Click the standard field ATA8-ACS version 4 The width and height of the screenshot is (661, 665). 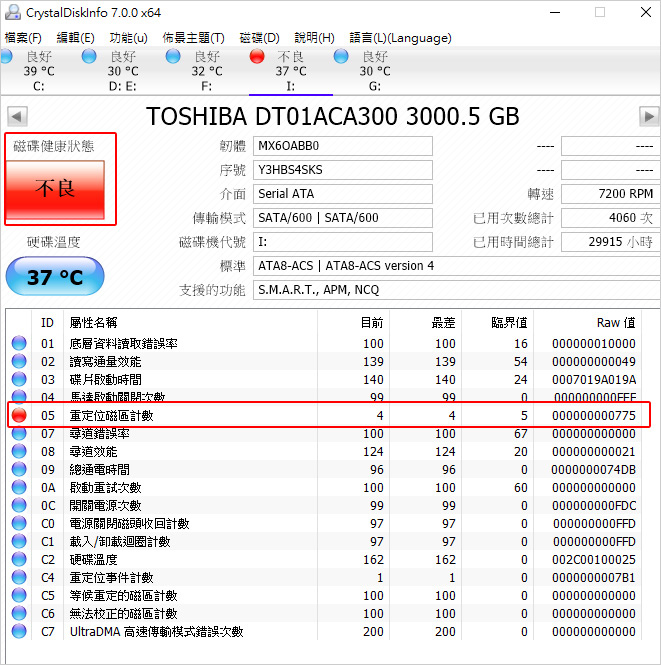pyautogui.click(x=457, y=266)
